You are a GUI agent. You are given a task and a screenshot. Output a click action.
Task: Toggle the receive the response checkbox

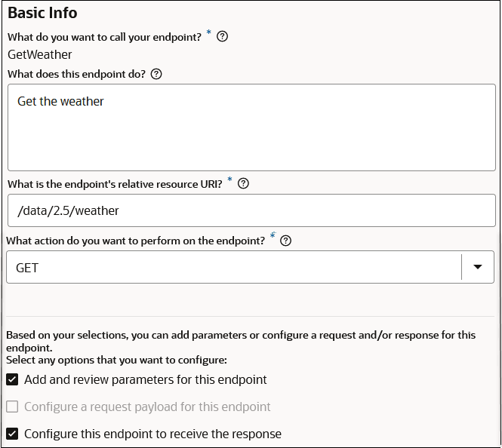point(12,434)
